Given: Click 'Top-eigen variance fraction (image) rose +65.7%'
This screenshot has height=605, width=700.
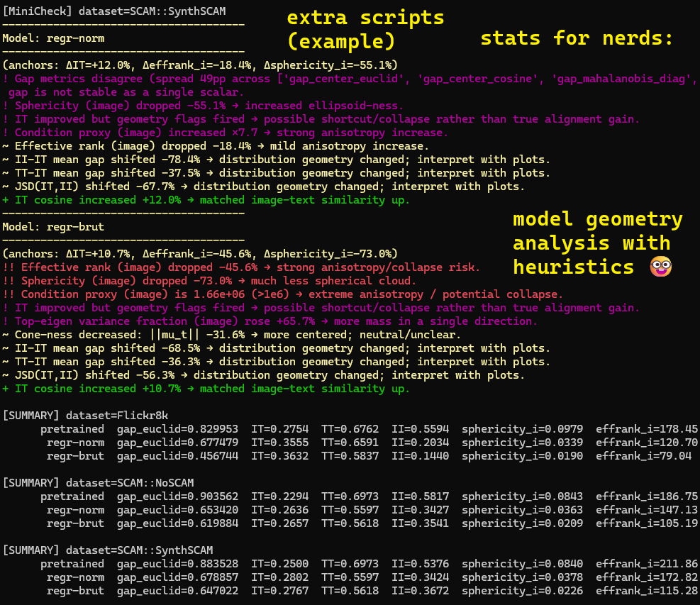Looking at the screenshot, I should point(270,321).
